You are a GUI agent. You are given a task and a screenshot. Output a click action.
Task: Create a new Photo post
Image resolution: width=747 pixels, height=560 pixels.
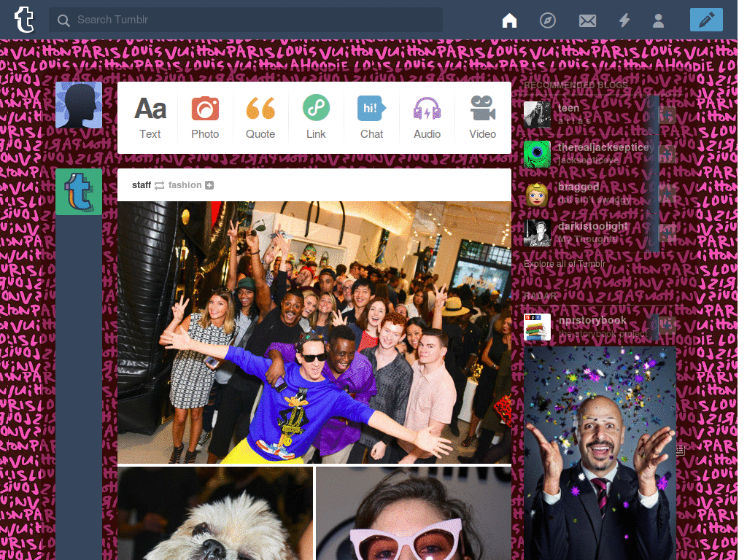(x=205, y=117)
